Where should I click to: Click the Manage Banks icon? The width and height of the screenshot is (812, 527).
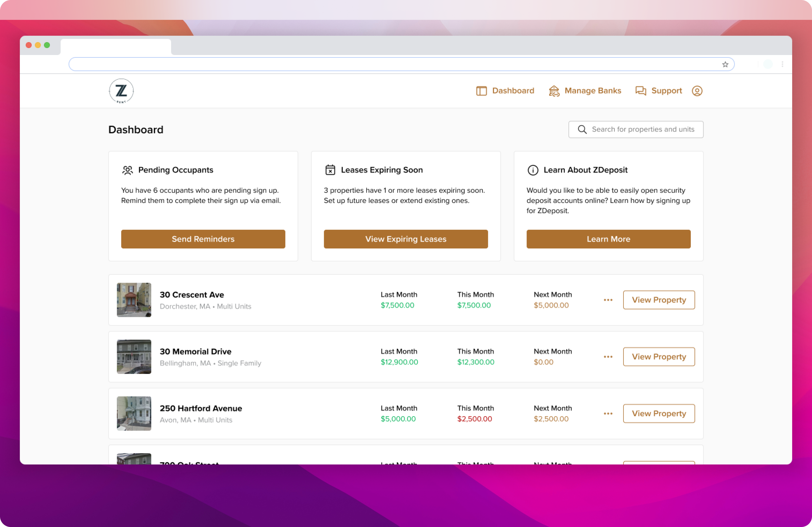pyautogui.click(x=553, y=90)
